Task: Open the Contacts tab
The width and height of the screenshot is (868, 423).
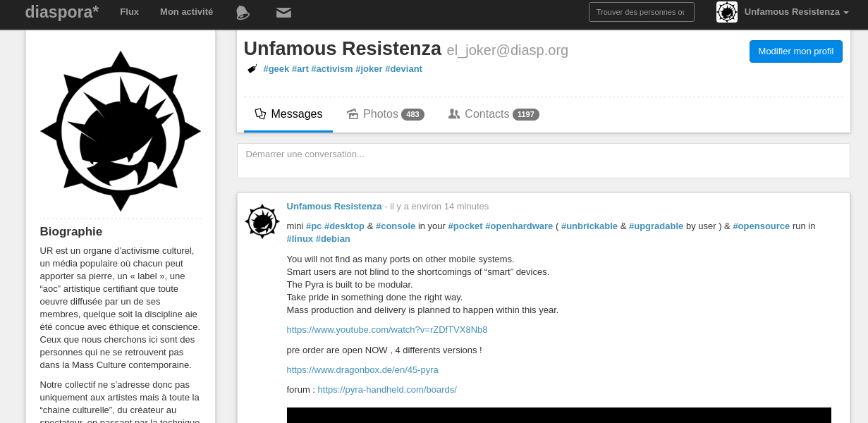Action: 493,114
